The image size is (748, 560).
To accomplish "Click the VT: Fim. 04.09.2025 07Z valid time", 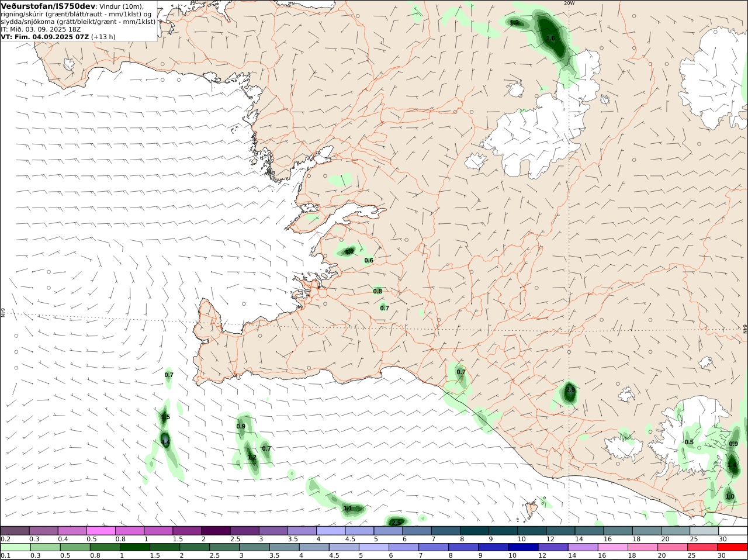I will 45,36.
